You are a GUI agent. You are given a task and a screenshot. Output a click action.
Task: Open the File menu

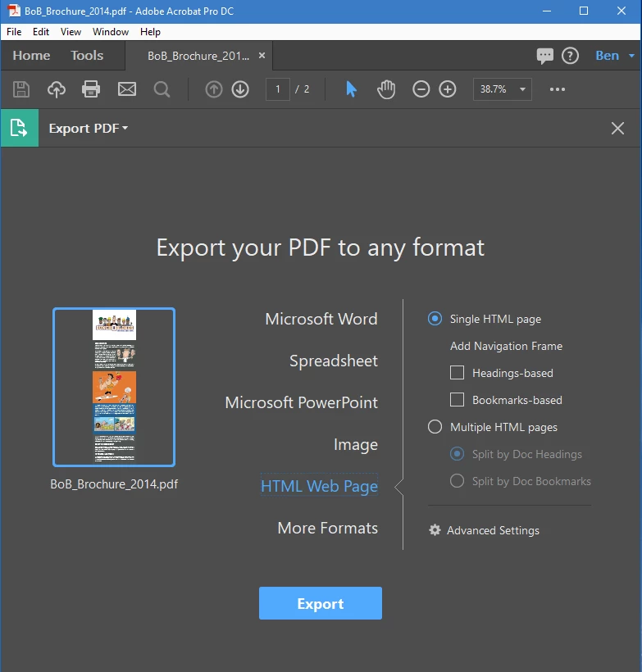pos(14,32)
